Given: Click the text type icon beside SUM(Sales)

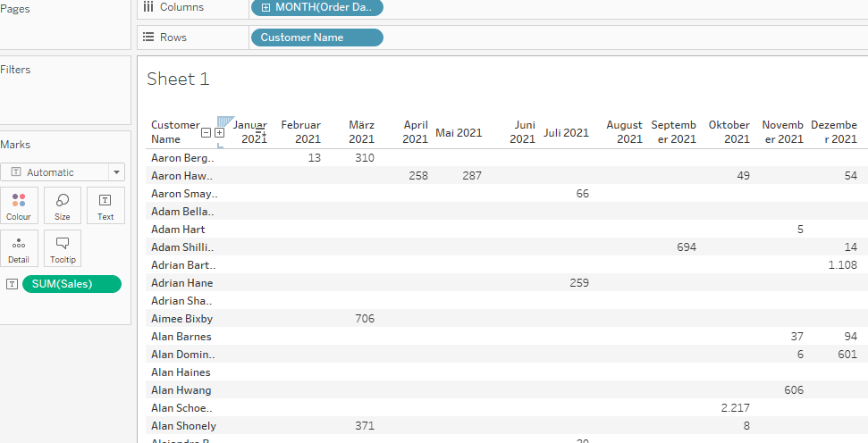Looking at the screenshot, I should 12,284.
